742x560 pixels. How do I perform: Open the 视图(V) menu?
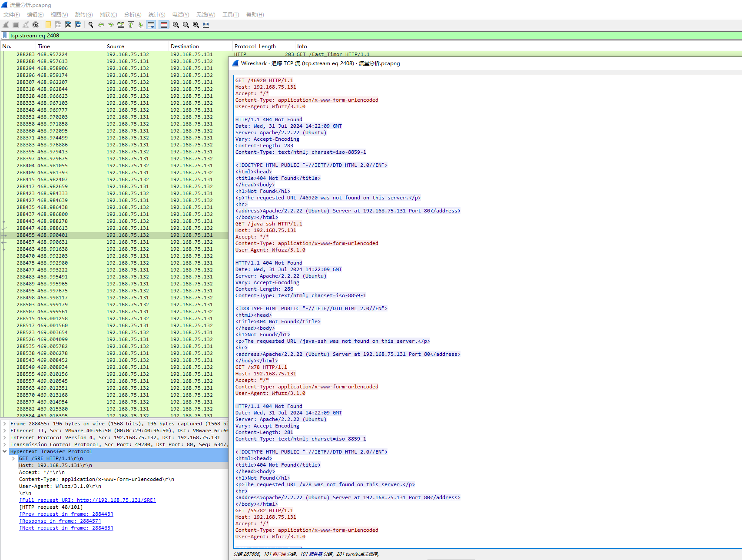[60, 15]
